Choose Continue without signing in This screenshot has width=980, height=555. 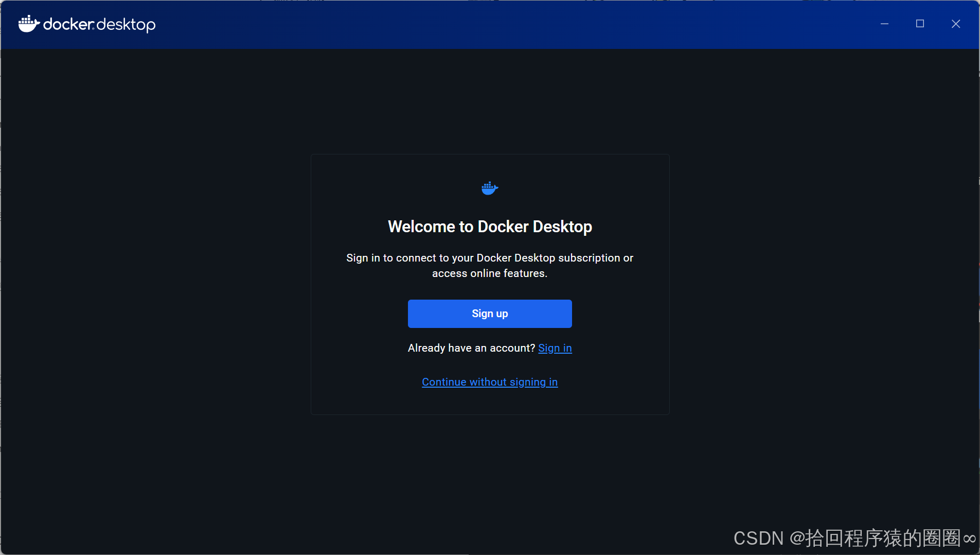(x=490, y=382)
